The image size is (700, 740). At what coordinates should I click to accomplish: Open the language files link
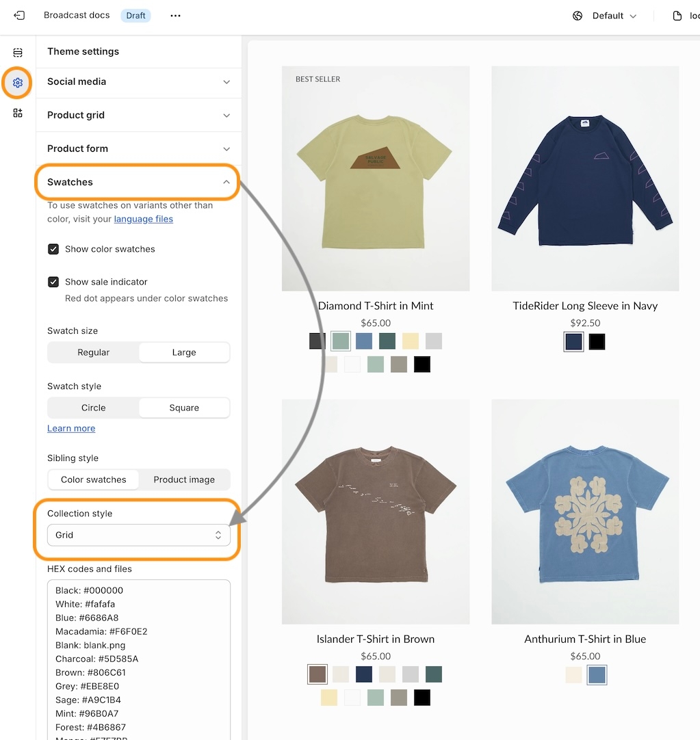(143, 219)
